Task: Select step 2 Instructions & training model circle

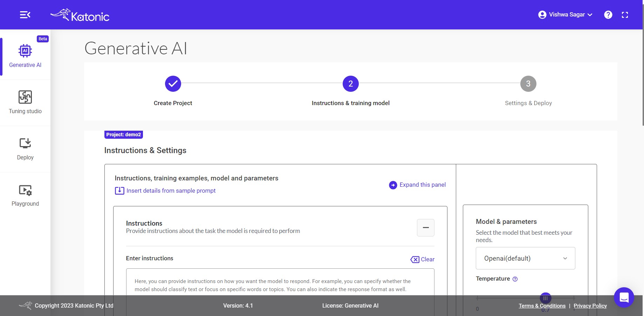Action: [351, 84]
